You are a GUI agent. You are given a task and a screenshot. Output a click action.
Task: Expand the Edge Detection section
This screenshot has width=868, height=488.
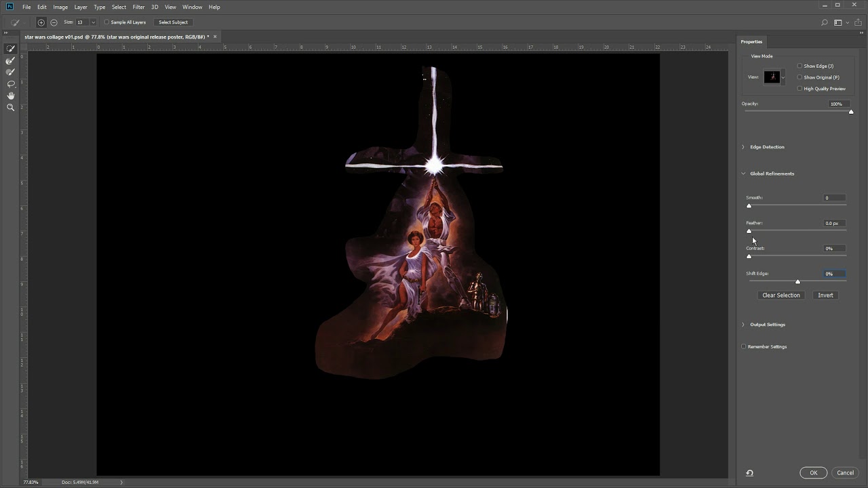point(743,147)
